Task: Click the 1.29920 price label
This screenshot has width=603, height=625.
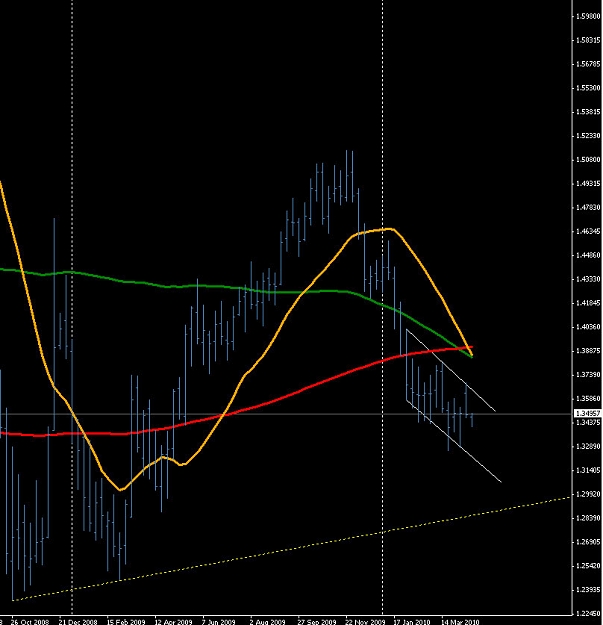Action: [588, 494]
